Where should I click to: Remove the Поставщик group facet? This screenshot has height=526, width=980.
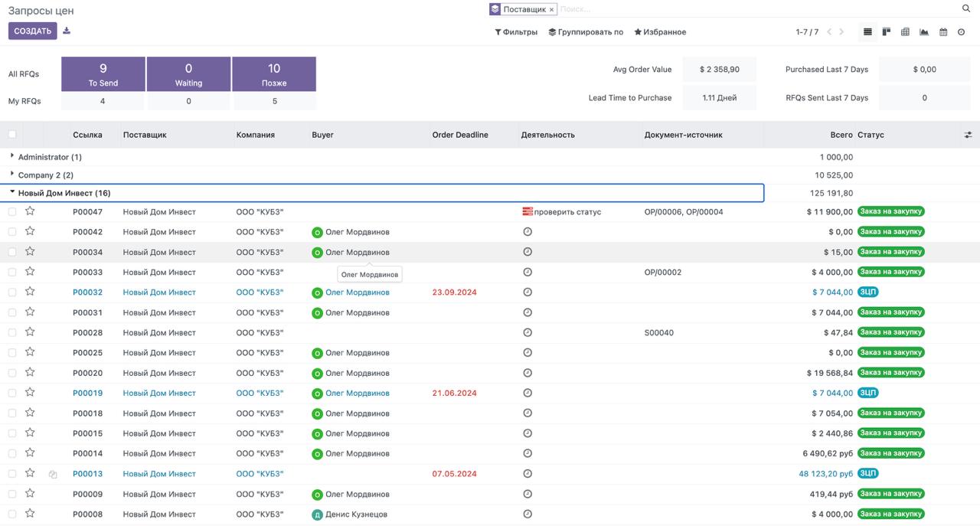pyautogui.click(x=551, y=10)
